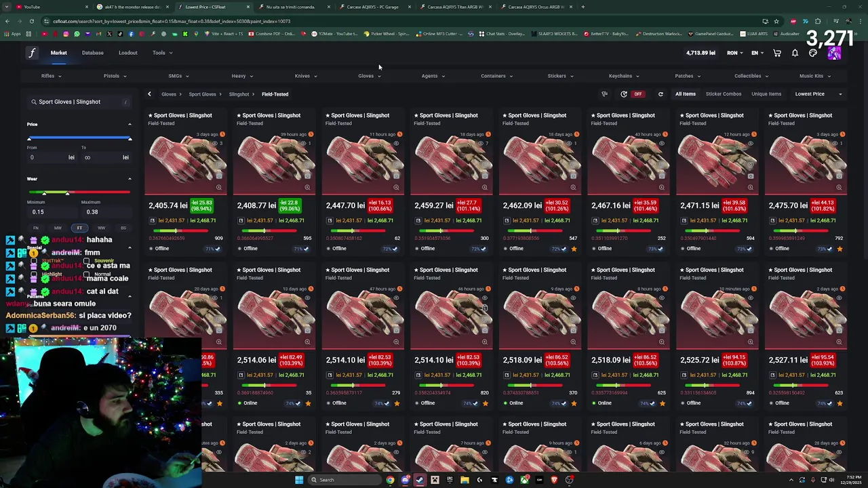The width and height of the screenshot is (868, 488).
Task: Open the Windows Start button
Action: 298,480
